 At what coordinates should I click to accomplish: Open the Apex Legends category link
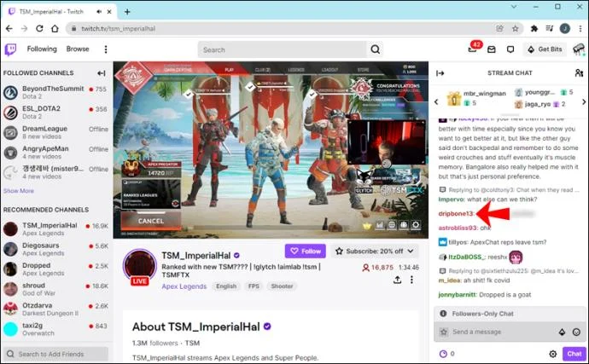184,286
